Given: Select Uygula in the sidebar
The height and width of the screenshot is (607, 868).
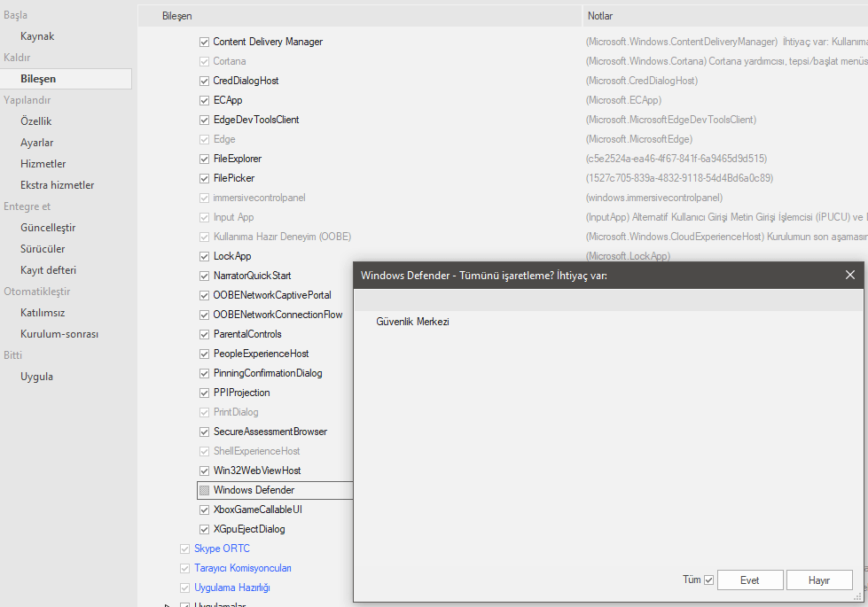Looking at the screenshot, I should tap(36, 377).
